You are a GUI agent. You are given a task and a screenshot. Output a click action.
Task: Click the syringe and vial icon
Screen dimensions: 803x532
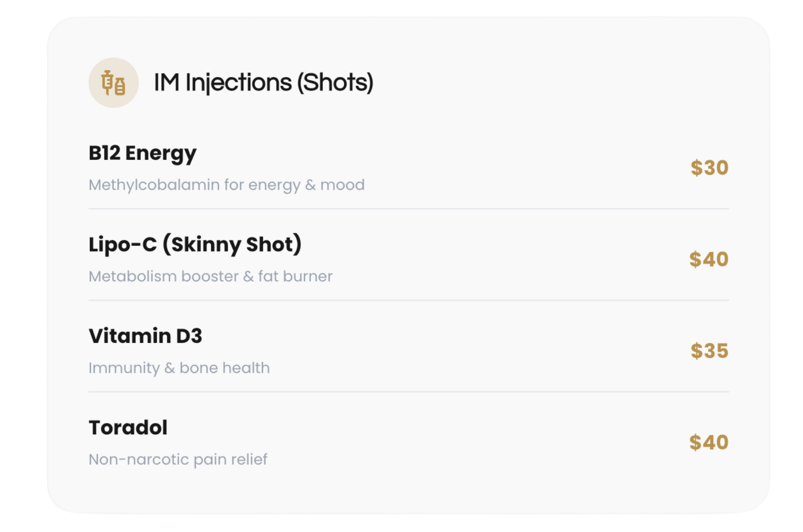(x=113, y=83)
